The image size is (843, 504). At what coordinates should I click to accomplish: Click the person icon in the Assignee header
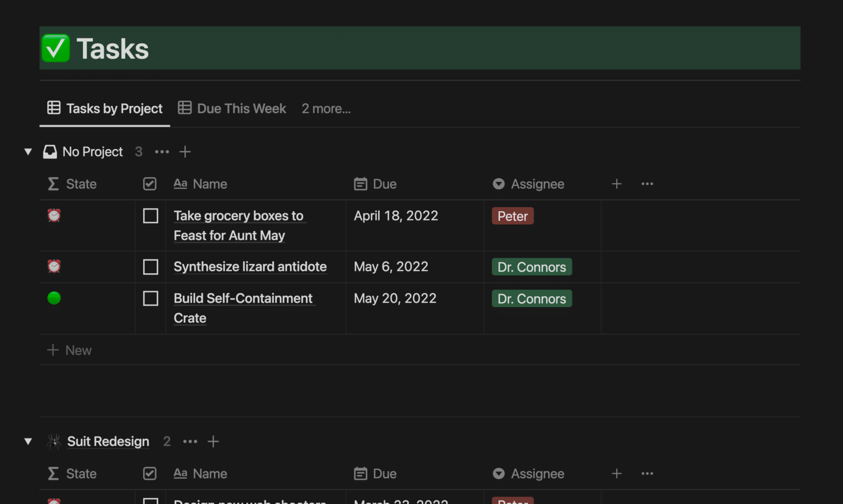coord(498,184)
